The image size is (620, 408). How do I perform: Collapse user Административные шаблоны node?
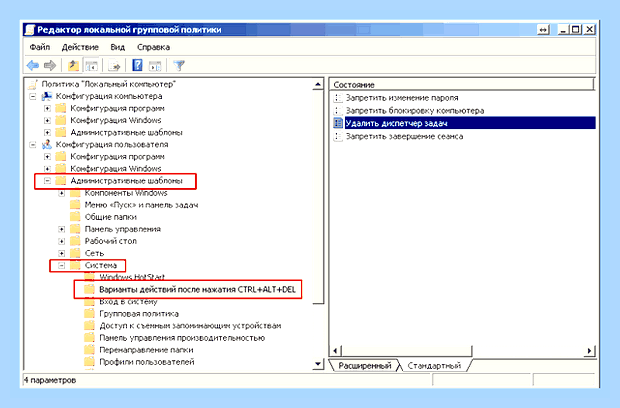(x=47, y=181)
